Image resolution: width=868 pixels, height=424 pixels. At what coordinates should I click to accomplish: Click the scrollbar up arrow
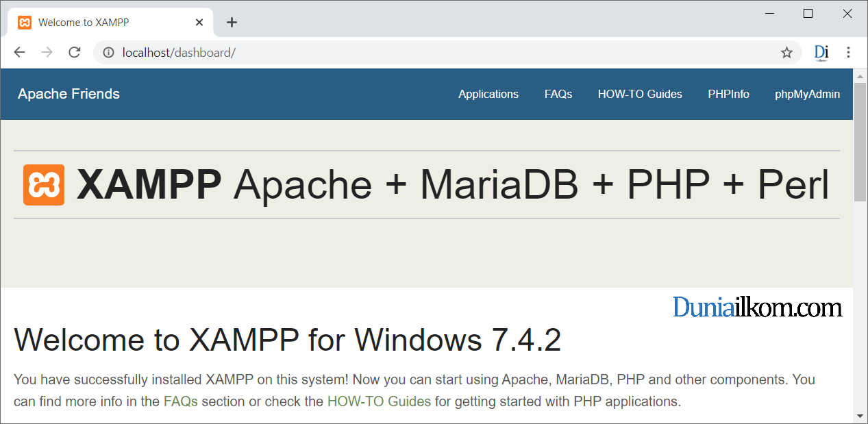tap(860, 75)
